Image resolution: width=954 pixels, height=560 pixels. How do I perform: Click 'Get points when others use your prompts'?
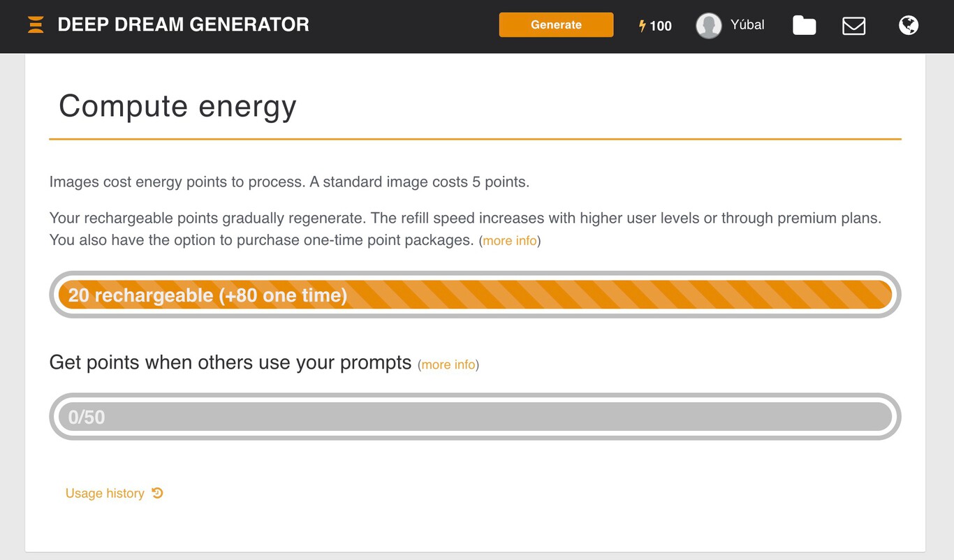click(230, 363)
